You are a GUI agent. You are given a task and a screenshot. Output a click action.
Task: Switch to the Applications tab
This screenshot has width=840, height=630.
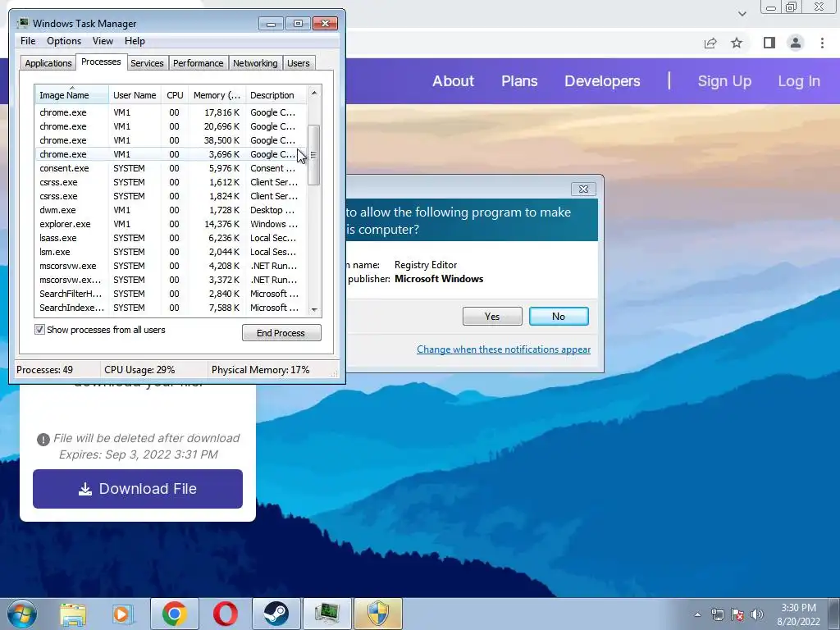(48, 63)
